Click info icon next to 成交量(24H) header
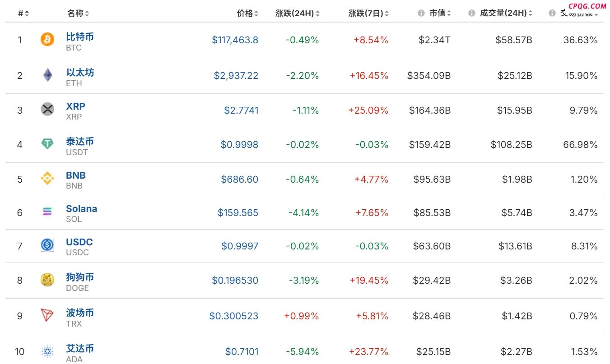 coord(472,13)
